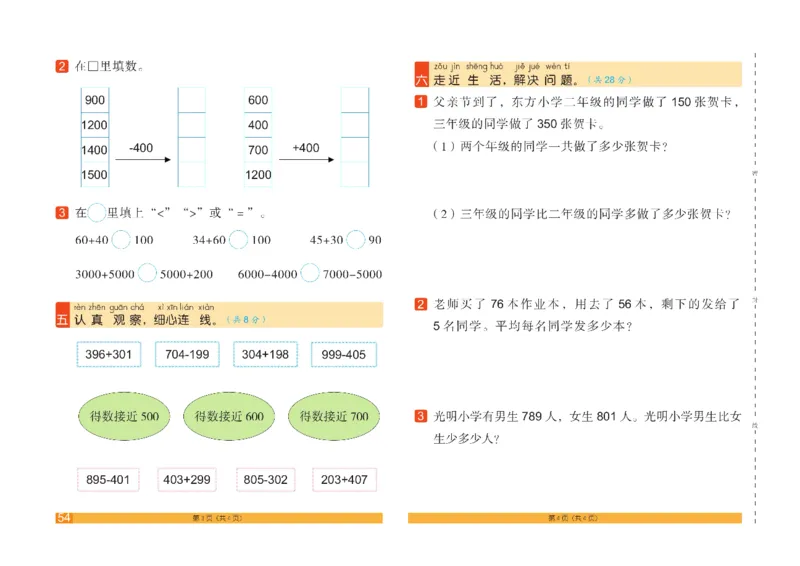Click the cell containing 600 in the +400 column

point(258,100)
